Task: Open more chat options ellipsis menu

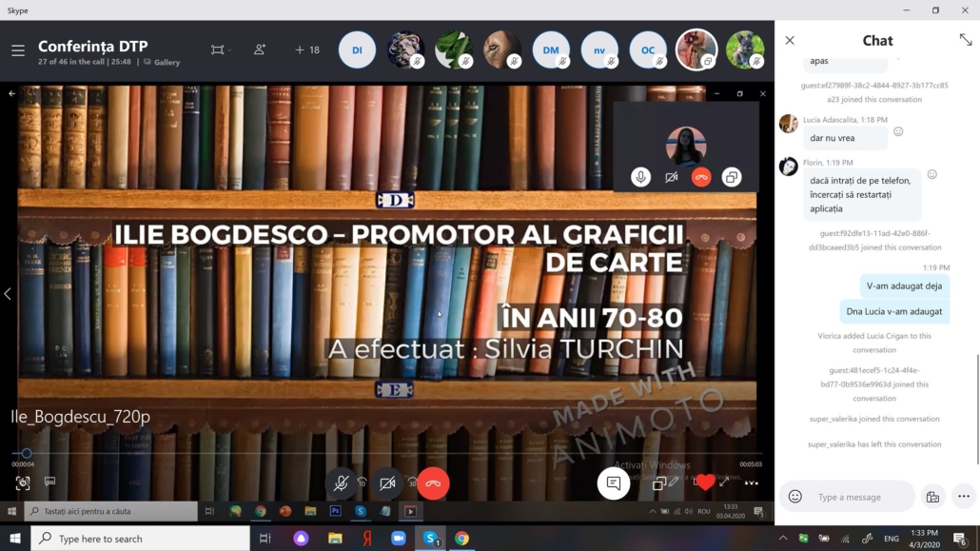Action: click(964, 497)
